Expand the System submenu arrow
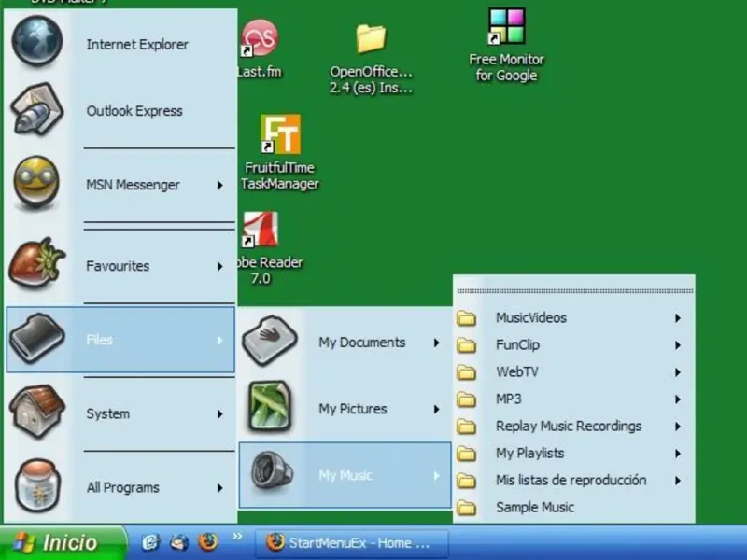This screenshot has width=747, height=560. coord(219,414)
